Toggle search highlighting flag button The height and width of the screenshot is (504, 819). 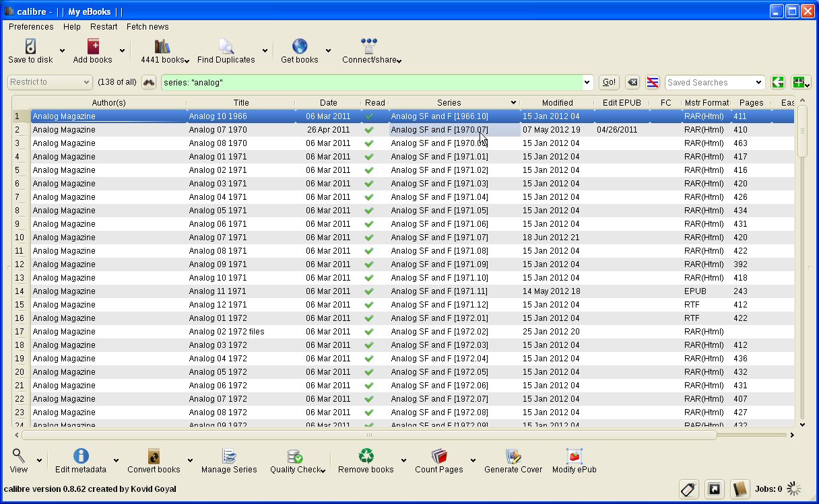pos(652,82)
